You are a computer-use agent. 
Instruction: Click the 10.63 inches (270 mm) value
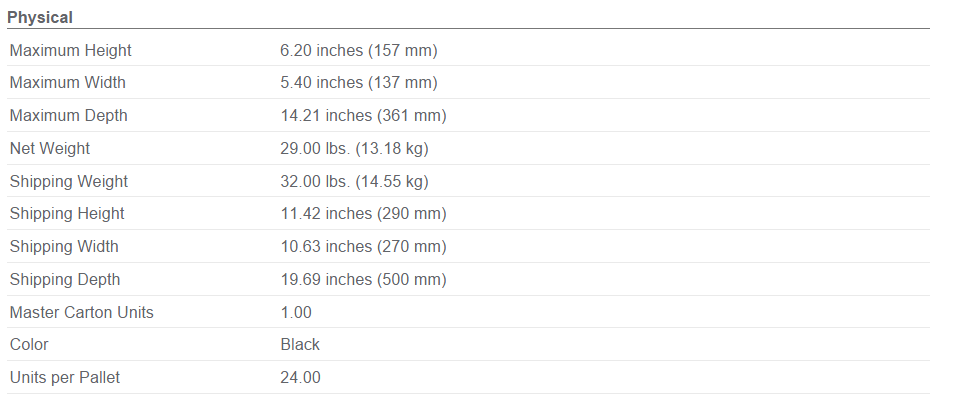(x=363, y=247)
